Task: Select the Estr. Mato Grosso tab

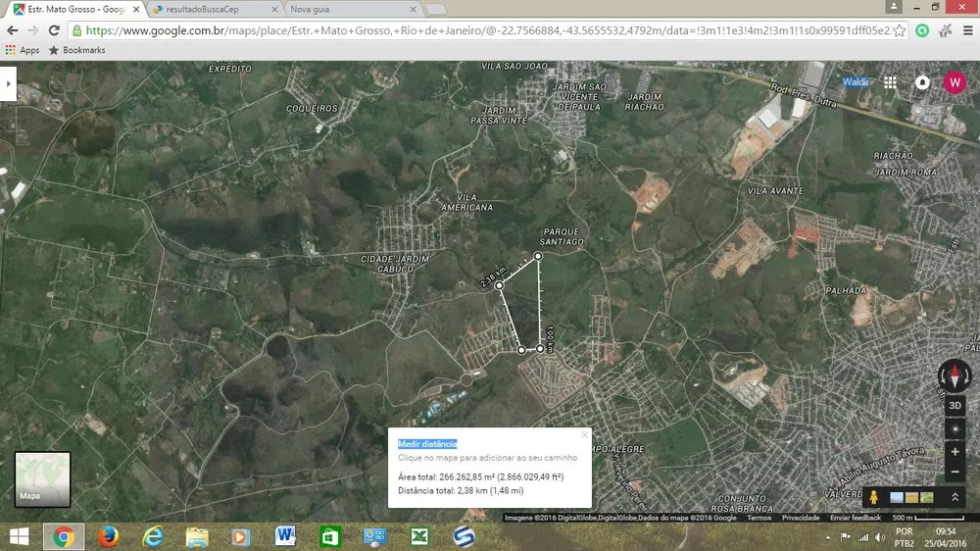Action: pyautogui.click(x=76, y=10)
